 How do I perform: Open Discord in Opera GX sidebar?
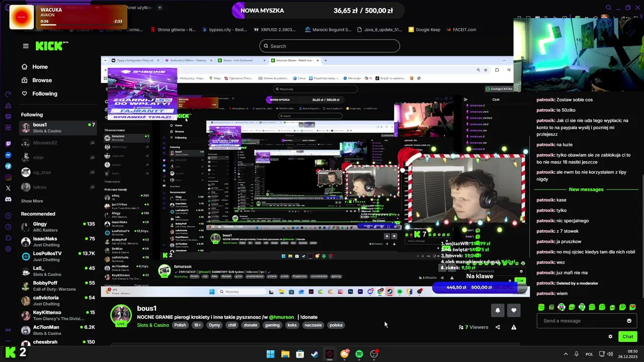tap(8, 199)
